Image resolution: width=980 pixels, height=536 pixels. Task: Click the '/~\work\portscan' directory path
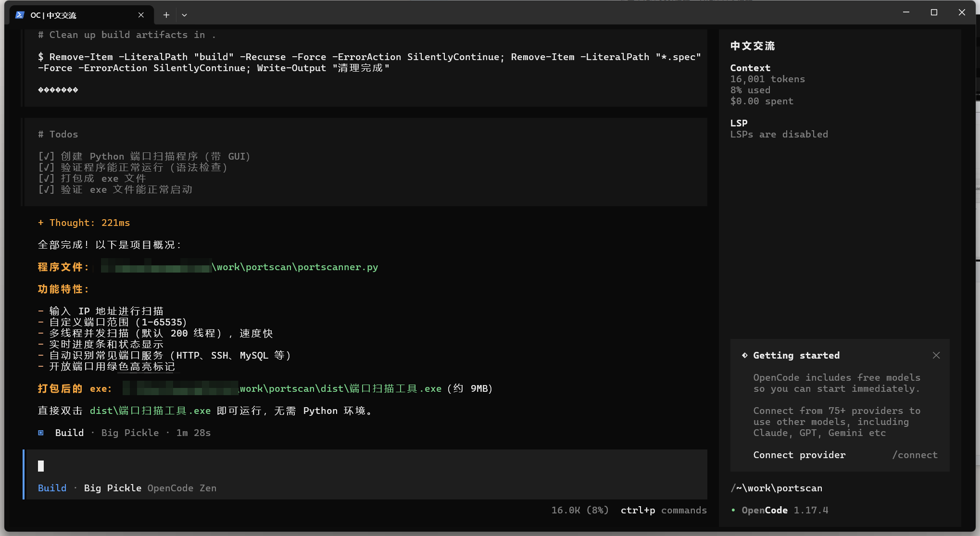coord(776,488)
